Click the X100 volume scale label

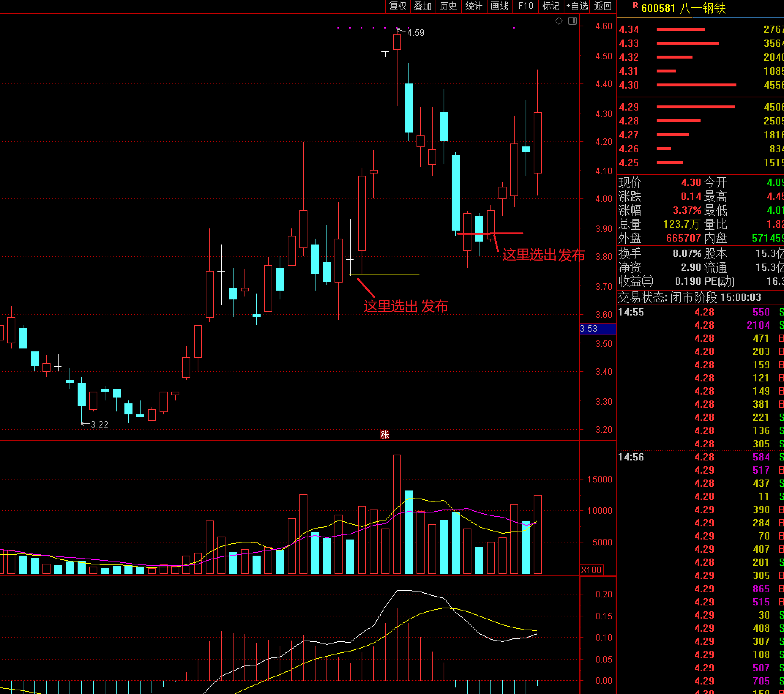[x=591, y=570]
